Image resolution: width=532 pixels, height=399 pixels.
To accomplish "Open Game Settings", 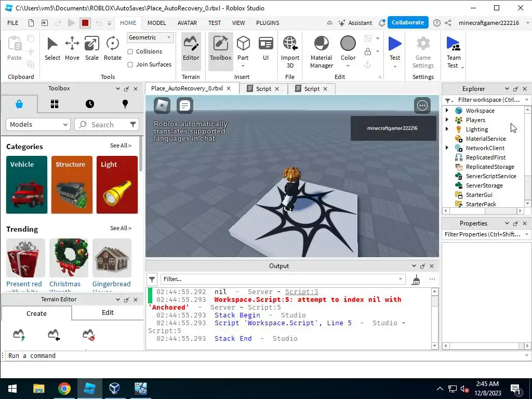I will pyautogui.click(x=423, y=52).
